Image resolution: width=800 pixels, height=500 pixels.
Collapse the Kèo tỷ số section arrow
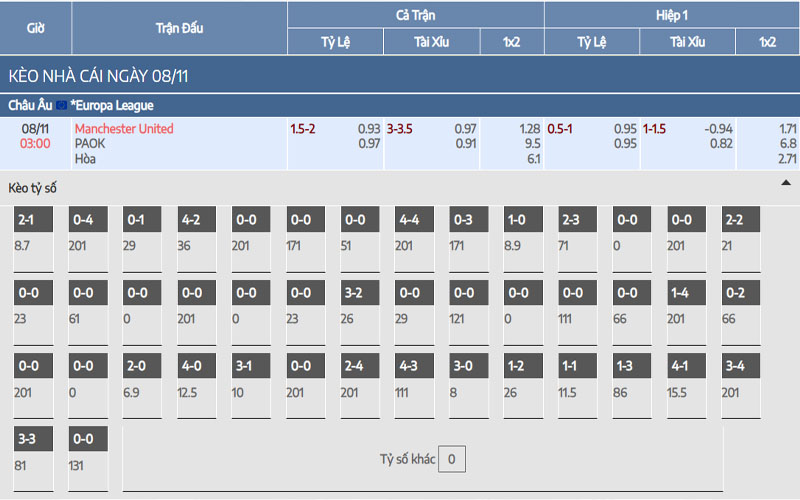785,184
